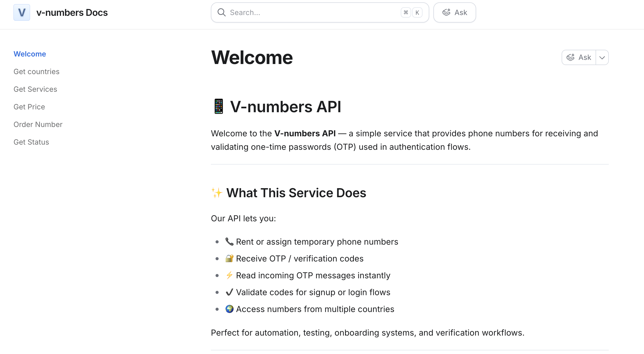Select Welcome in the sidebar

pos(30,54)
